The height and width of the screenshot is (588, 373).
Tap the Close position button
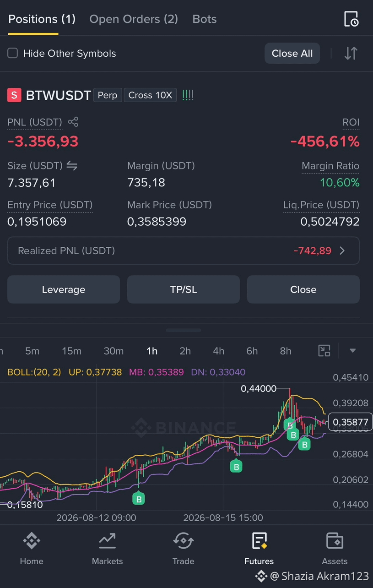(x=303, y=289)
